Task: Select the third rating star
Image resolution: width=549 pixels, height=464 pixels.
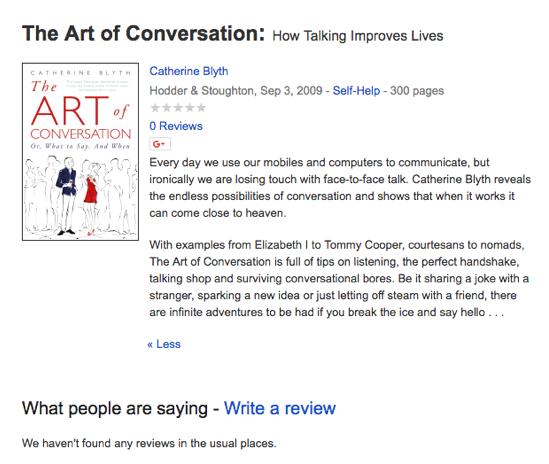Action: tap(178, 108)
